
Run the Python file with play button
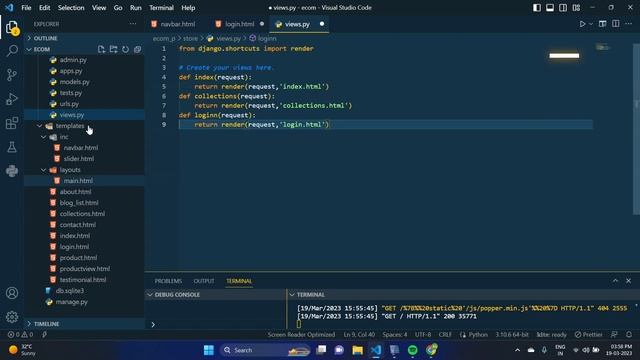tap(582, 24)
